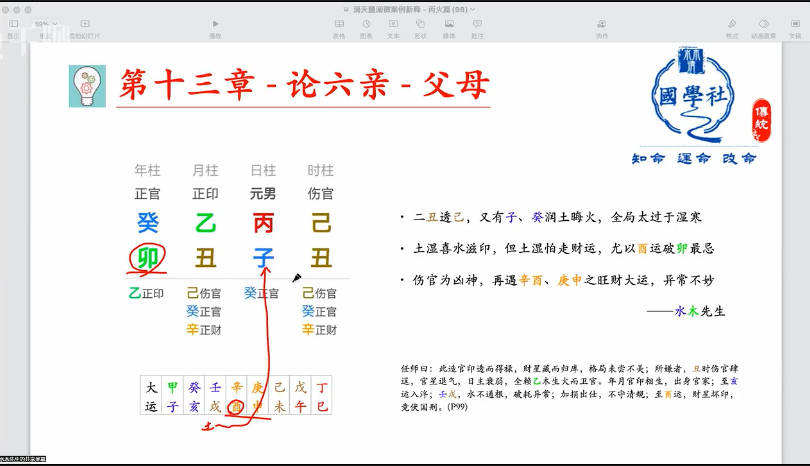The height and width of the screenshot is (466, 810).
Task: Open the Chart insert tool
Action: tap(366, 23)
